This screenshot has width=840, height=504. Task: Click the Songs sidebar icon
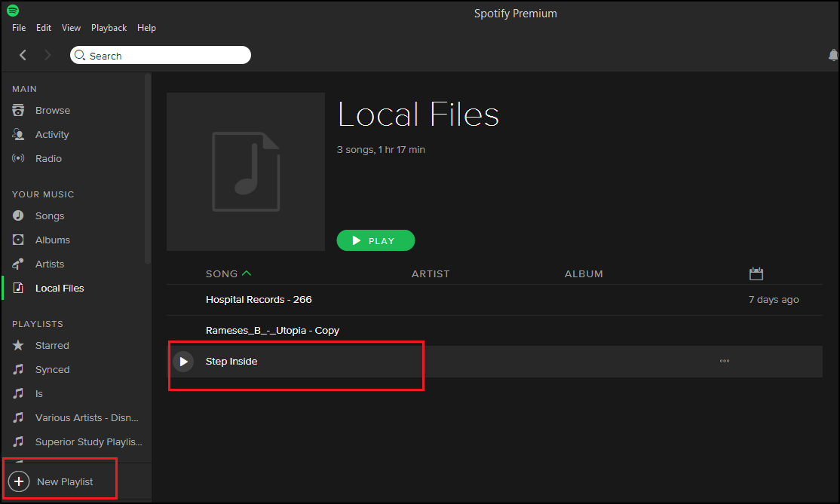point(18,215)
